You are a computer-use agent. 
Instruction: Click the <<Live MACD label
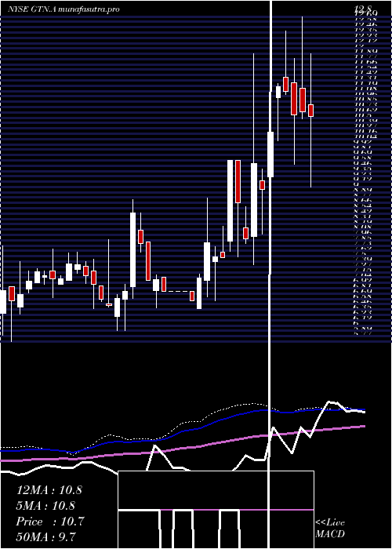pyautogui.click(x=330, y=529)
